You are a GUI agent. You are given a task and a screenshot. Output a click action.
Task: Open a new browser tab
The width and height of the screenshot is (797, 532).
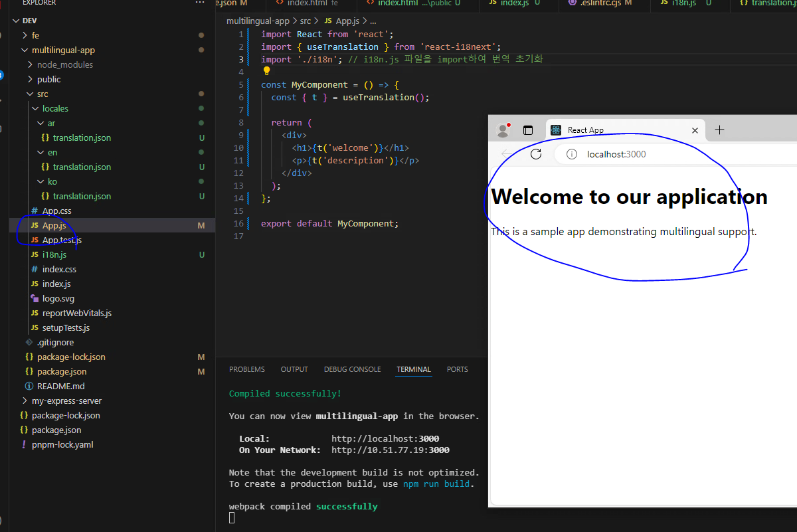[719, 130]
